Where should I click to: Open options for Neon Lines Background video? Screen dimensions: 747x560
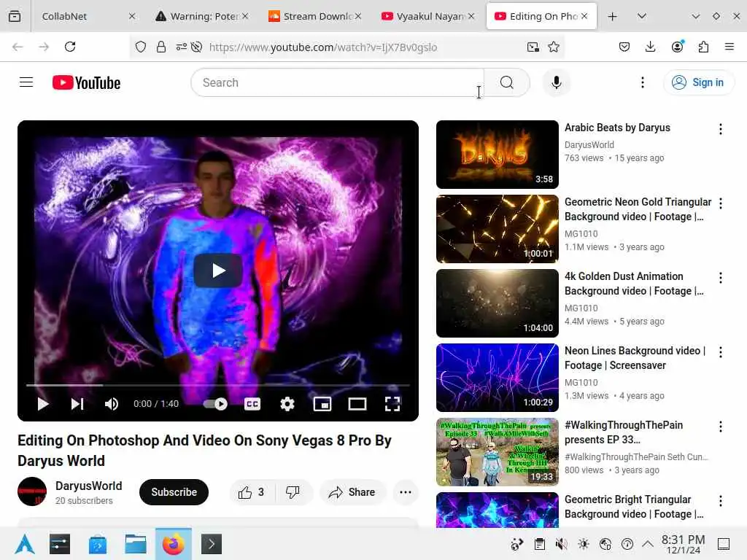[720, 352]
